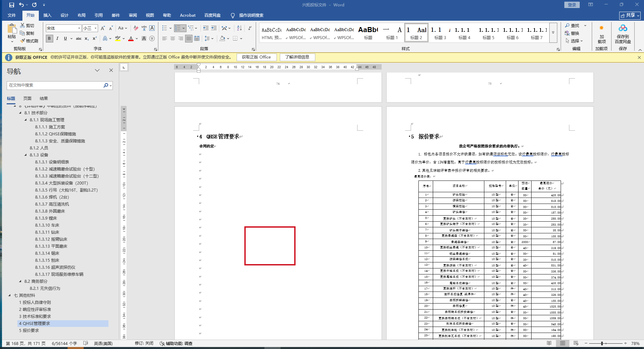Insert an enclosed character
Screen dimensions: 644x349
(152, 38)
